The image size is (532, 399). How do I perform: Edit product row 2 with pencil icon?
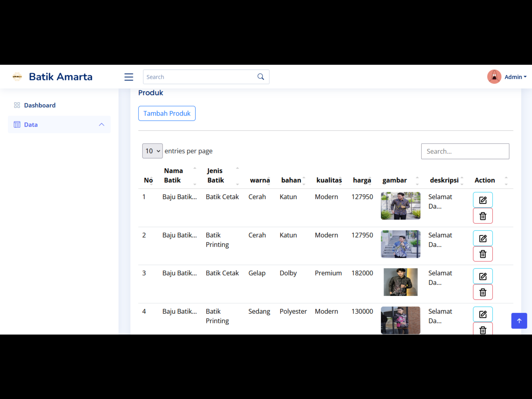(482, 238)
